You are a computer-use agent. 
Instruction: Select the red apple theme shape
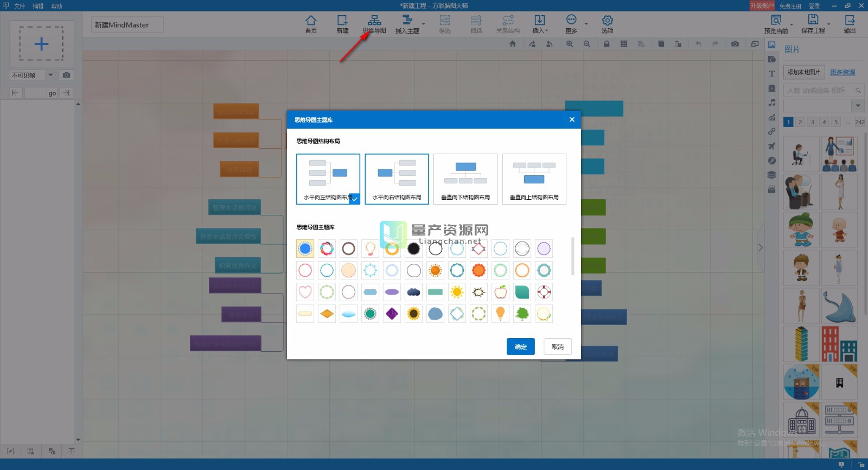tap(500, 292)
